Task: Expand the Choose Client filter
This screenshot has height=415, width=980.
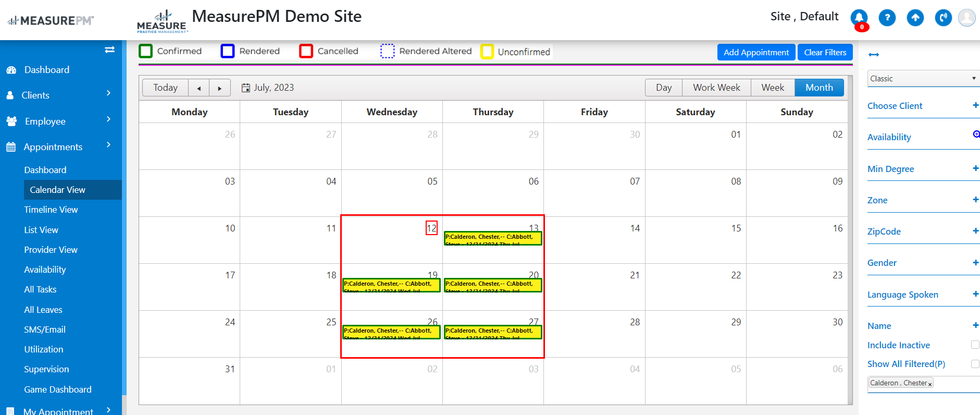Action: tap(975, 105)
